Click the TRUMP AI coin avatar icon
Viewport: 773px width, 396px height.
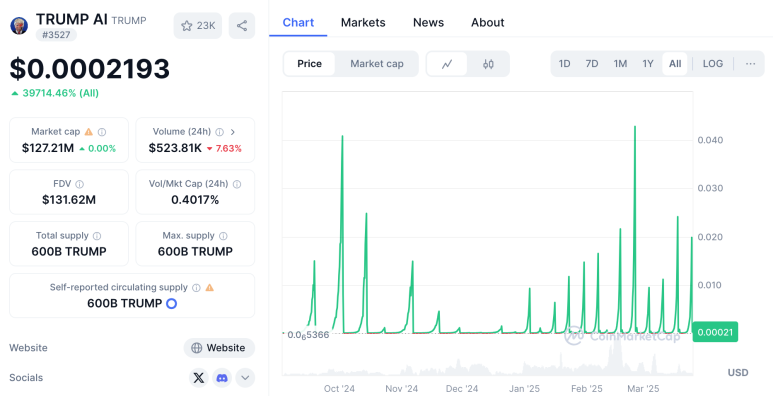pyautogui.click(x=19, y=26)
